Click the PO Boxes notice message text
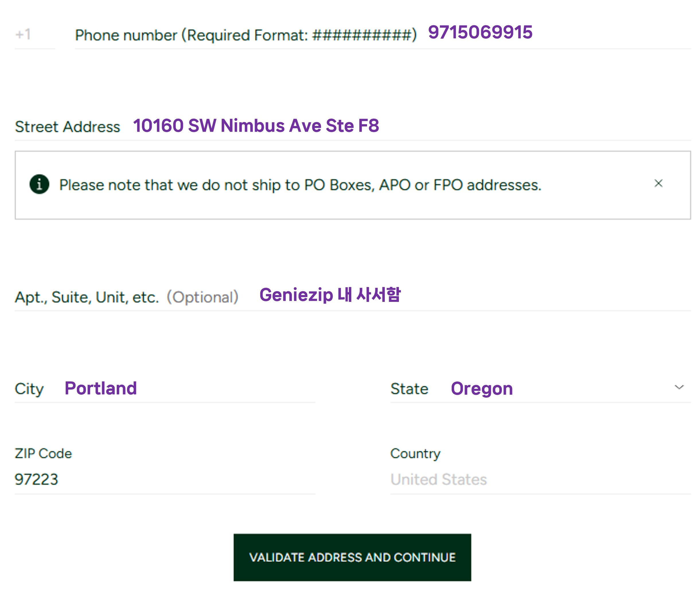 coord(300,185)
